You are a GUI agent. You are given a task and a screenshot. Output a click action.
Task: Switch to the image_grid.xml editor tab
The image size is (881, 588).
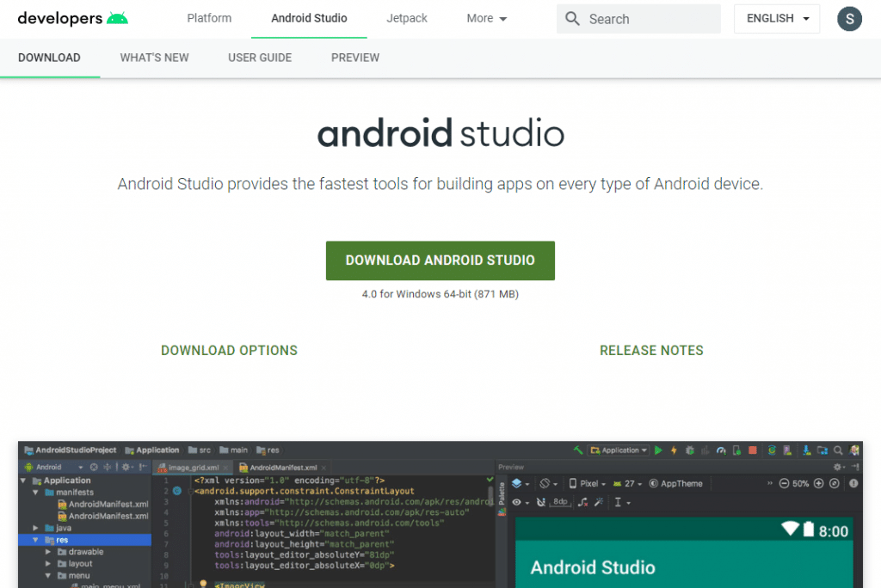pos(193,468)
